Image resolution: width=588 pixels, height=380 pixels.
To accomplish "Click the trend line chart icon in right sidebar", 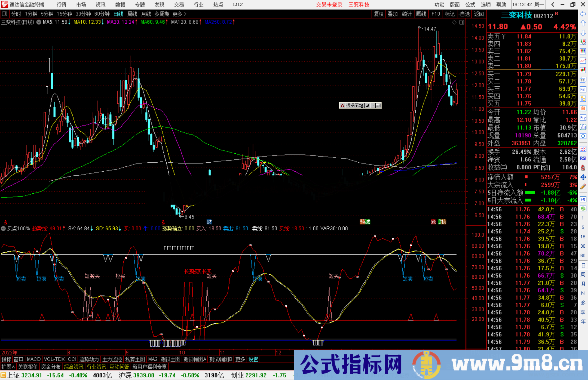I will 583,60.
